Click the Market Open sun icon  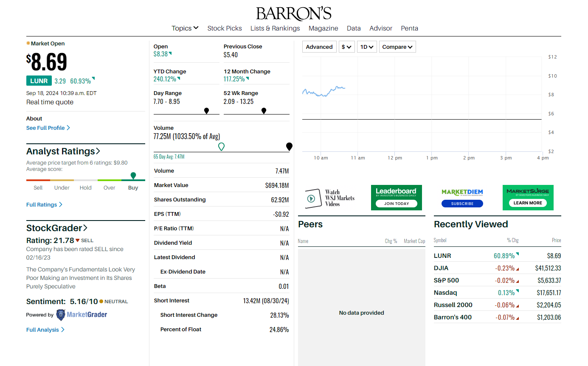pos(28,43)
